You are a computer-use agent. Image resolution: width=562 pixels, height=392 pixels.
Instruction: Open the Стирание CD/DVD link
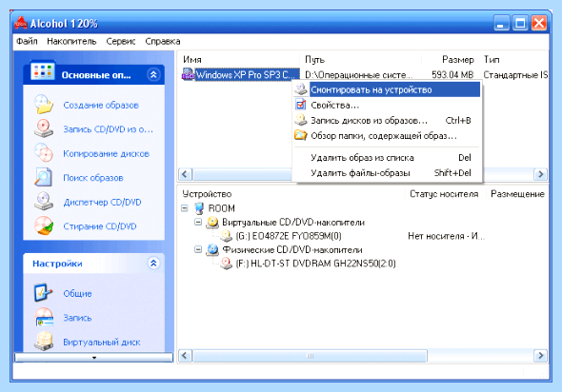click(x=100, y=226)
